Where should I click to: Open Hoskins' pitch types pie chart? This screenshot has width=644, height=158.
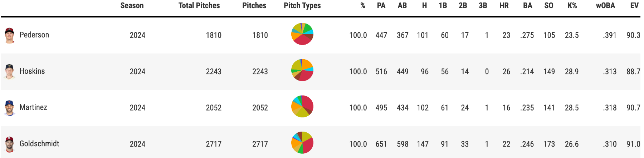302,70
